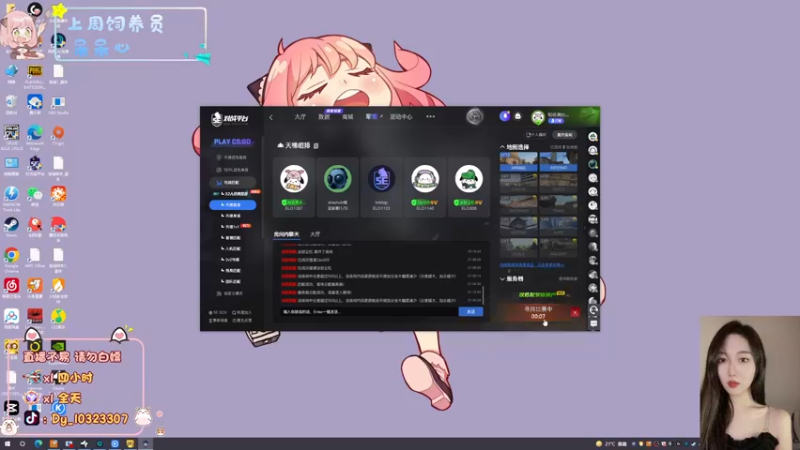Open the purple notification bell
Image resolution: width=800 pixels, height=450 pixels.
click(505, 116)
